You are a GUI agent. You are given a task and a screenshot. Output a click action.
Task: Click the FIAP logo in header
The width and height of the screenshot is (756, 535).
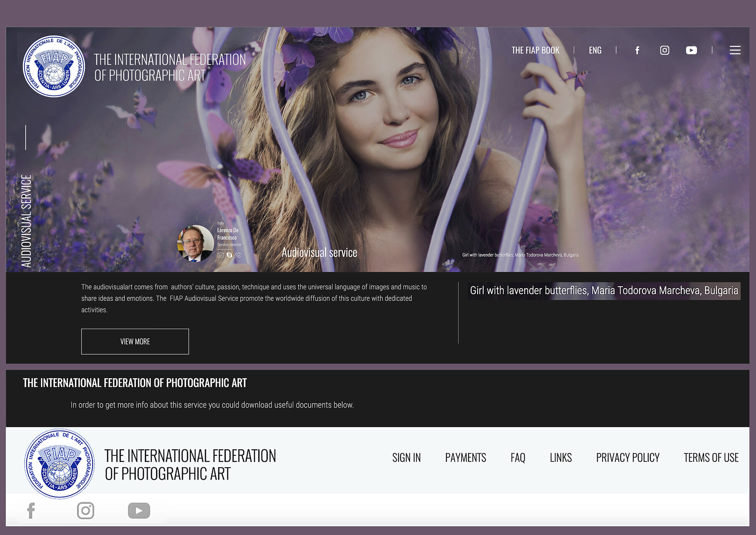pyautogui.click(x=54, y=66)
